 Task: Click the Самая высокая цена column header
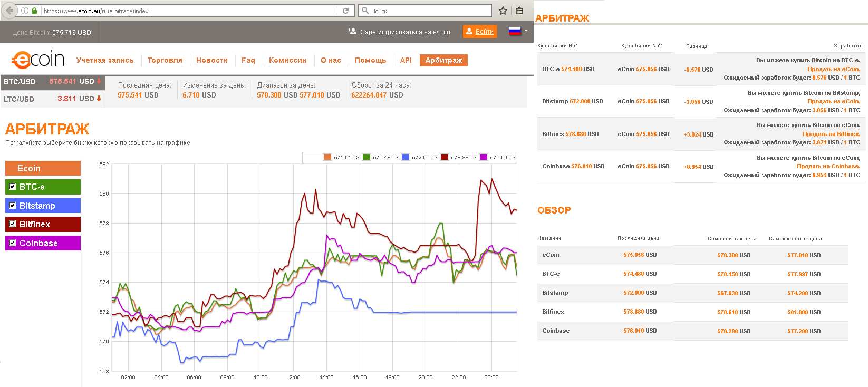pos(795,239)
